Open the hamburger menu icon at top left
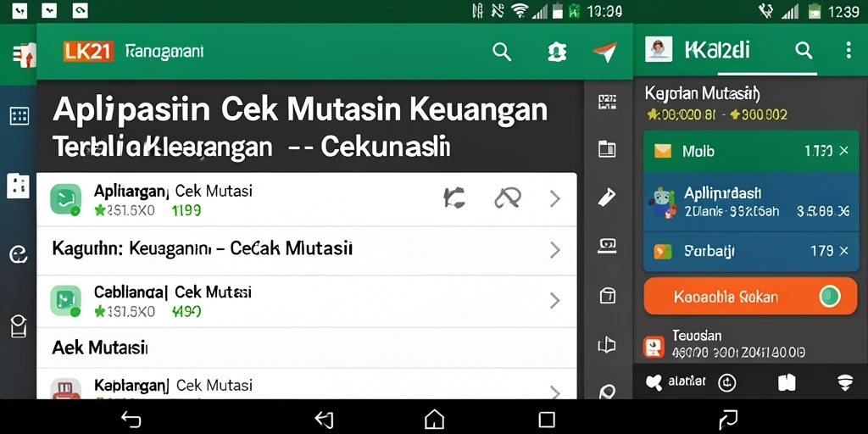This screenshot has height=434, width=868. (24, 55)
